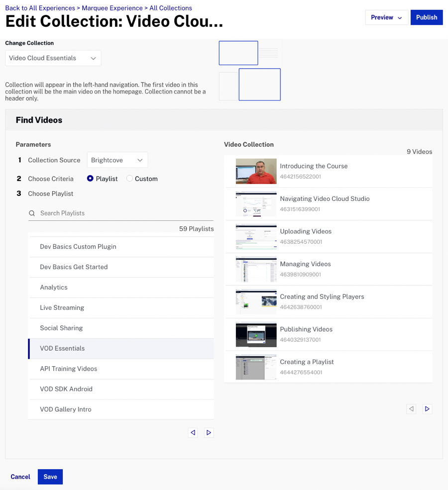448x490 pixels.
Task: Click the Publish button
Action: point(427,17)
